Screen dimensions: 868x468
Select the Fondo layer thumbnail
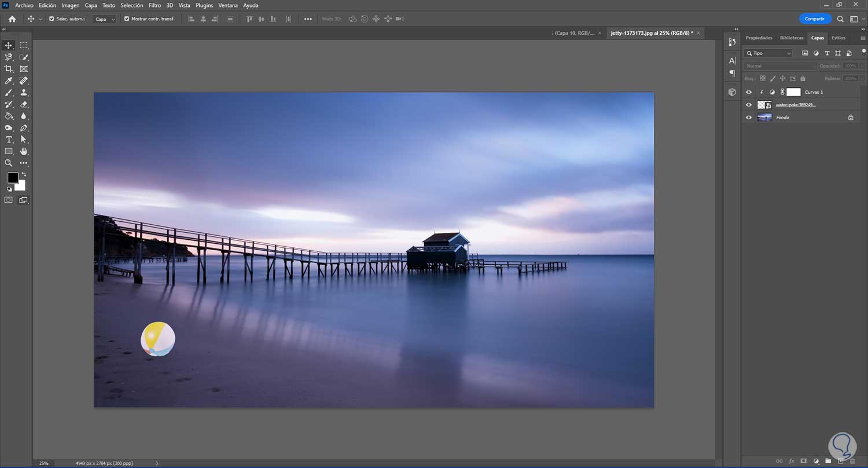[764, 118]
